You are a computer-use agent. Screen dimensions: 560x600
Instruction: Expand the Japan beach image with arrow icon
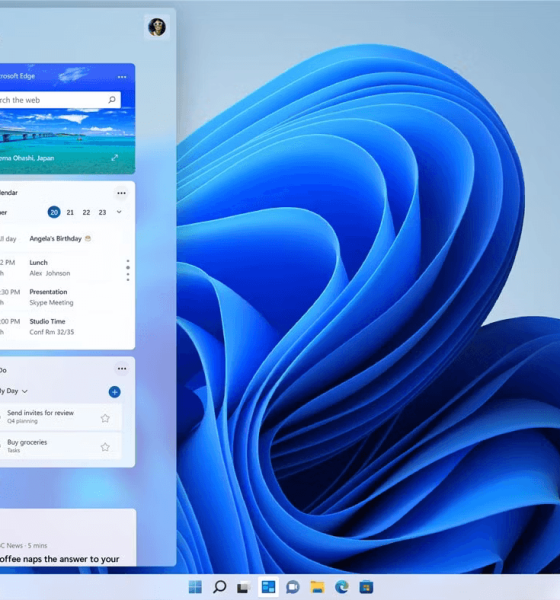click(x=114, y=158)
